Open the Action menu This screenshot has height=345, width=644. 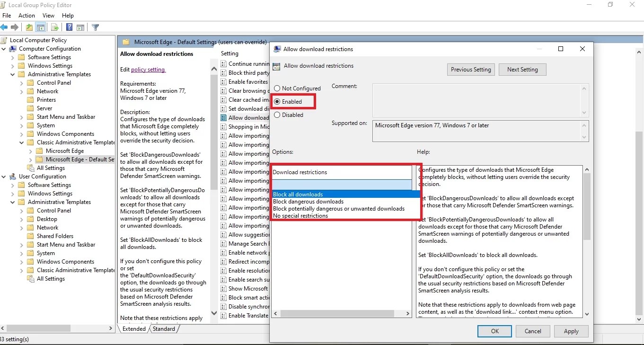coord(26,16)
